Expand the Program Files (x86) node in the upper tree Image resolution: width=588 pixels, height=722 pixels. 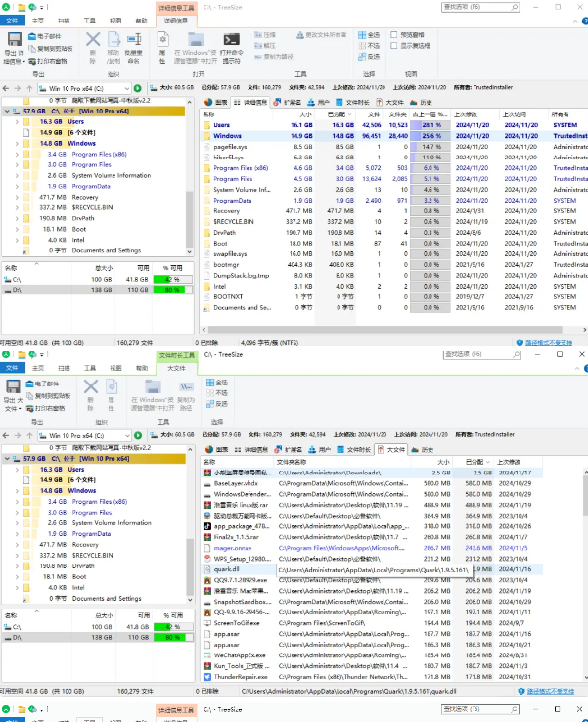(x=17, y=154)
